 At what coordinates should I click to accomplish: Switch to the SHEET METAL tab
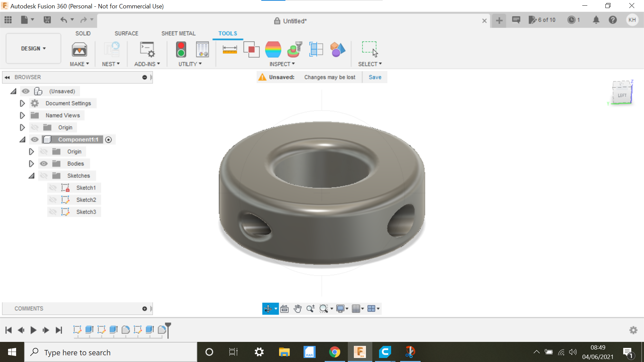click(178, 33)
